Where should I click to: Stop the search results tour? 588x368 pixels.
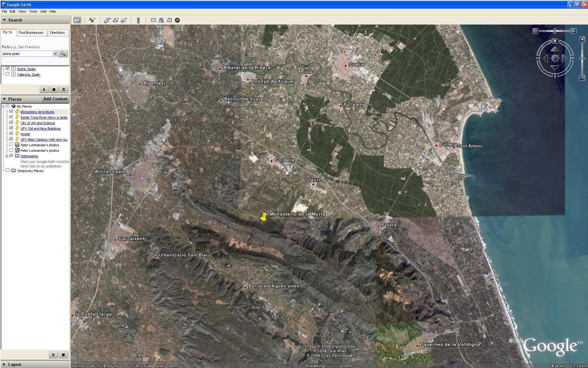[x=54, y=90]
